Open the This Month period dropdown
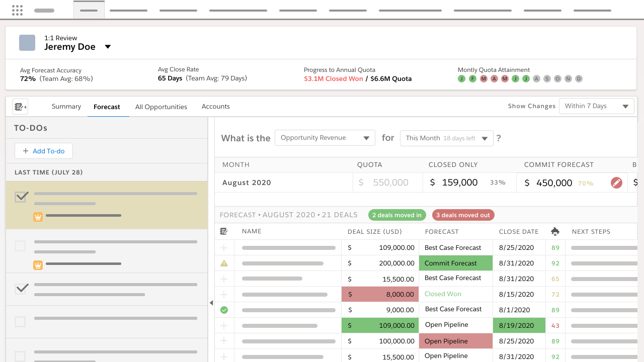Image resolution: width=644 pixels, height=362 pixels. (446, 138)
